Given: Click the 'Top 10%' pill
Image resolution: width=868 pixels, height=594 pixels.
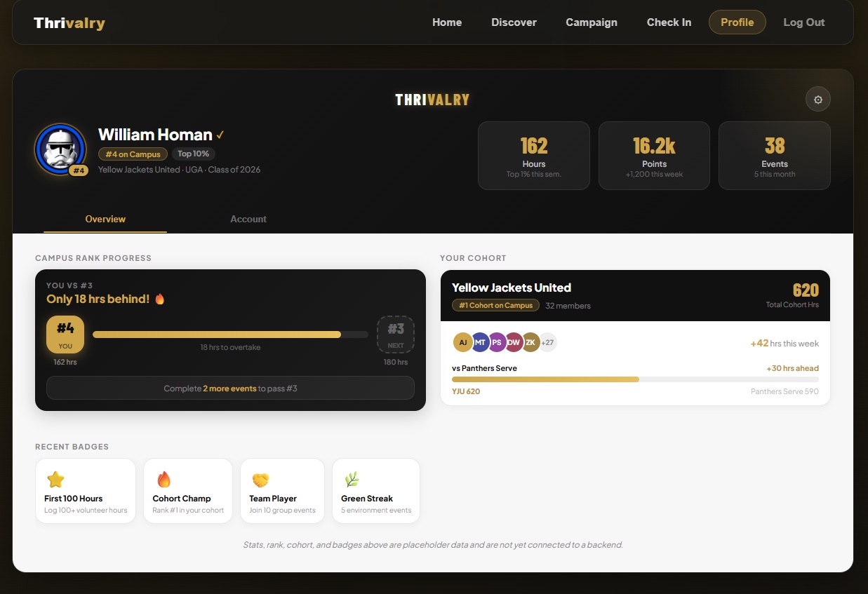Looking at the screenshot, I should pyautogui.click(x=194, y=154).
